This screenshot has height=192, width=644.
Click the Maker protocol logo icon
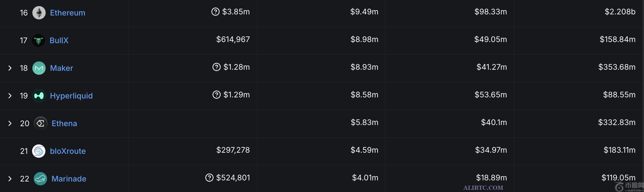click(x=39, y=68)
